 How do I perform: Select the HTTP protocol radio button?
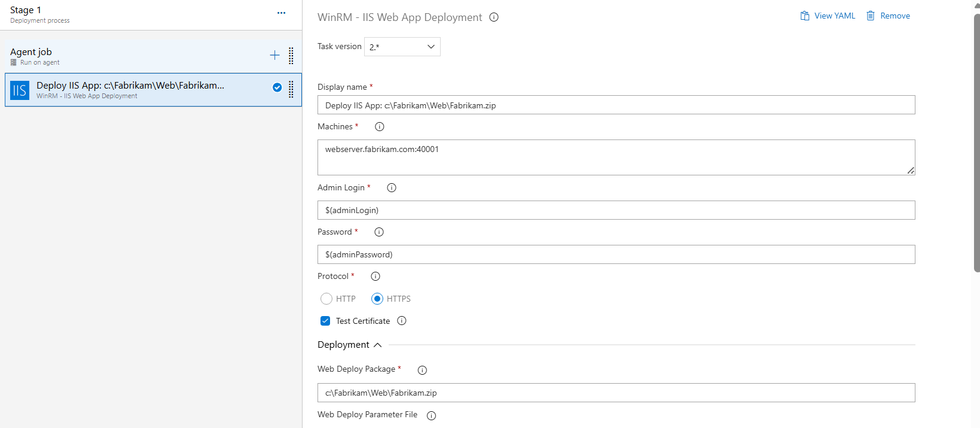point(326,299)
